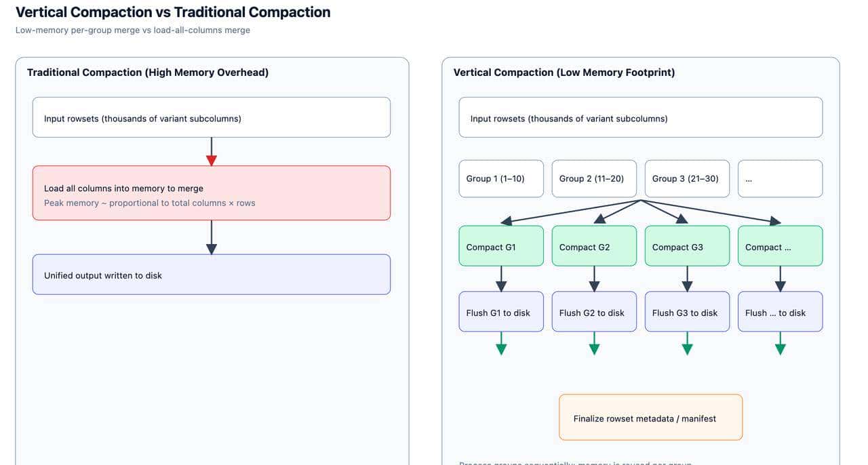Click the red Load all columns box

pyautogui.click(x=212, y=193)
